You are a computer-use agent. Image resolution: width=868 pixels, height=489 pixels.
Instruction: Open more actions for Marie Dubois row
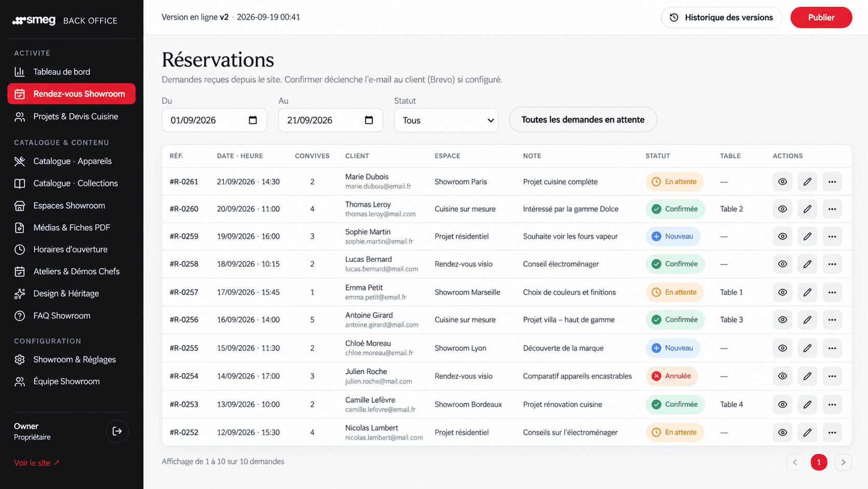(832, 182)
